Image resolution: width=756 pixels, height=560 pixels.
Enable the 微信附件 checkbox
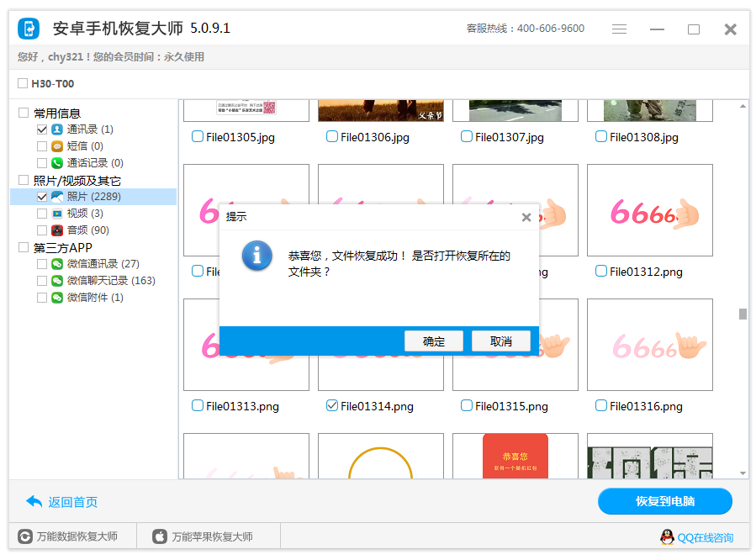(42, 298)
